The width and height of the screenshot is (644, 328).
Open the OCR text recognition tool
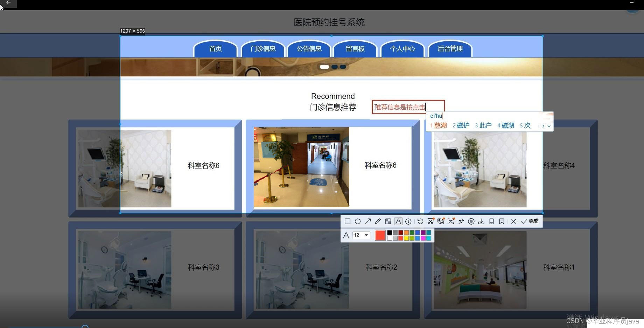pyautogui.click(x=451, y=221)
